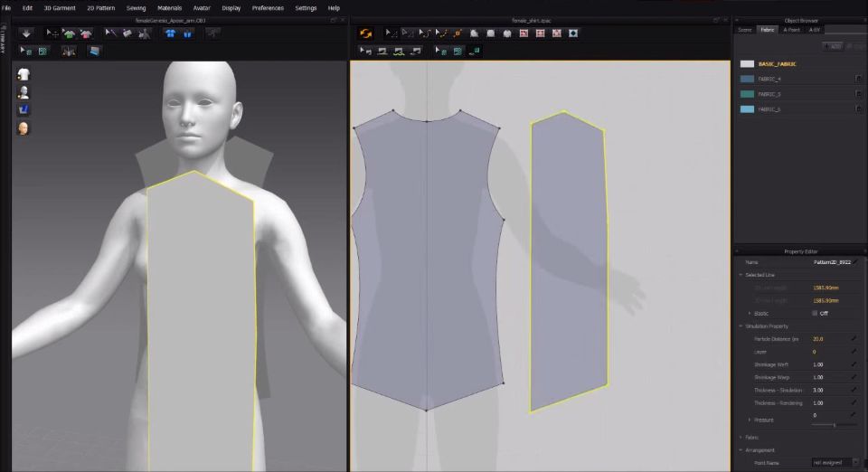Select the Internal Circle tool

point(557,33)
